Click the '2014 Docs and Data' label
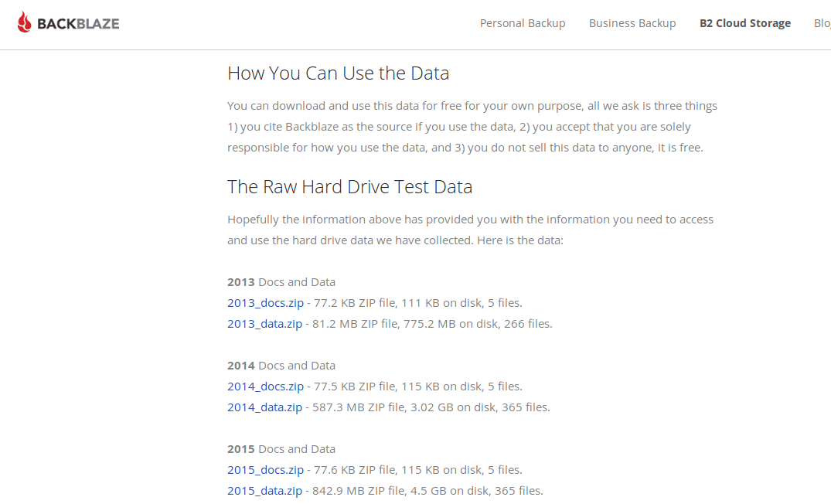The height and width of the screenshot is (504, 831). pos(281,366)
